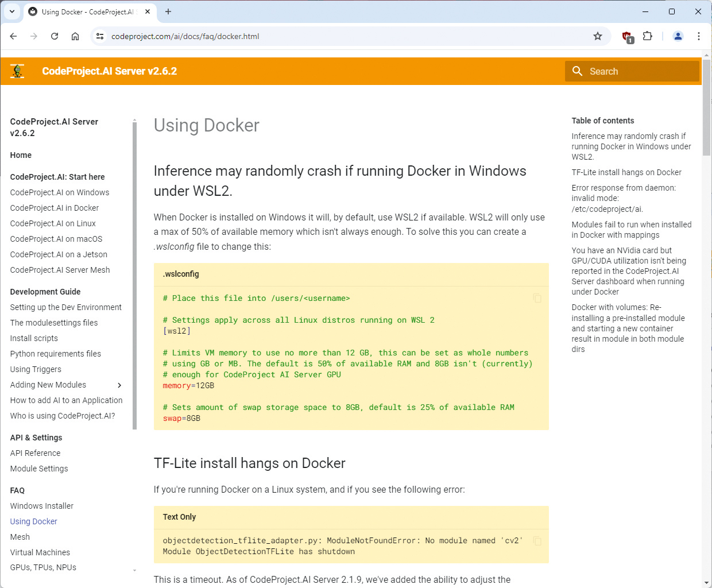The width and height of the screenshot is (712, 588).
Task: Open a new browser tab
Action: [168, 11]
